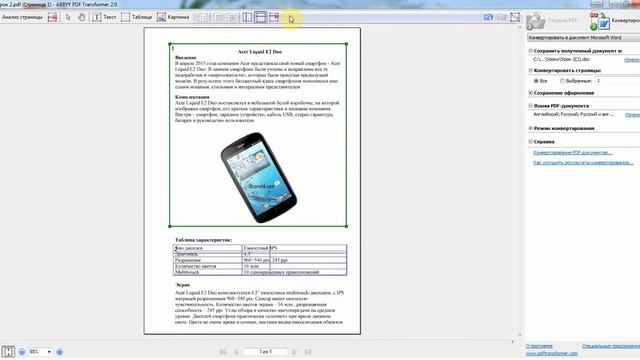
Task: Click the second rotate page icon
Action: coord(502,17)
